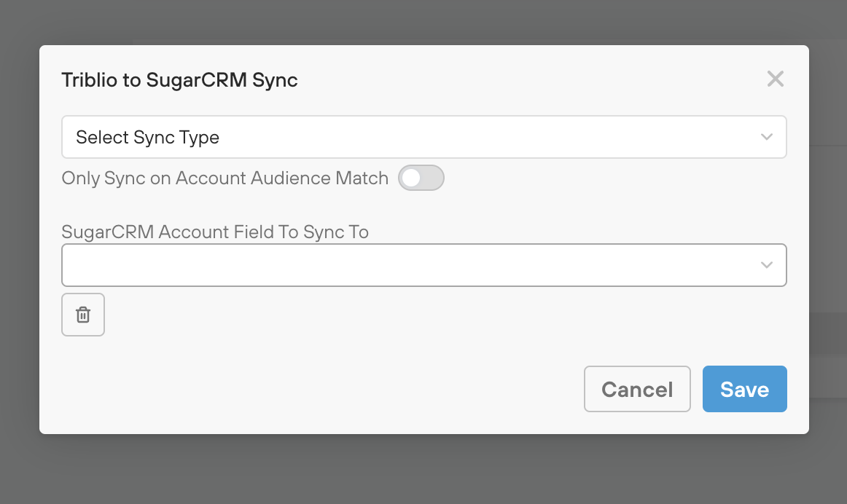Click the dimmed backdrop below the dialog

423,470
